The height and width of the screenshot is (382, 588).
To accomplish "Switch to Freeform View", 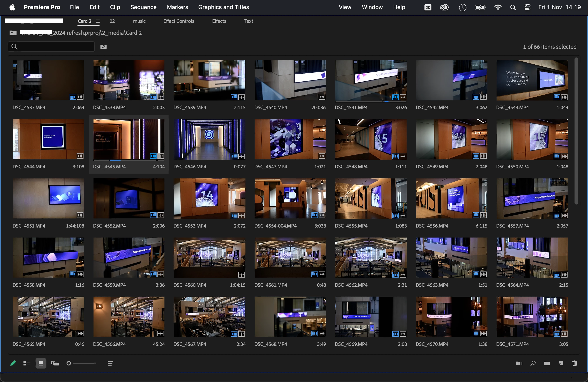I will pyautogui.click(x=55, y=363).
